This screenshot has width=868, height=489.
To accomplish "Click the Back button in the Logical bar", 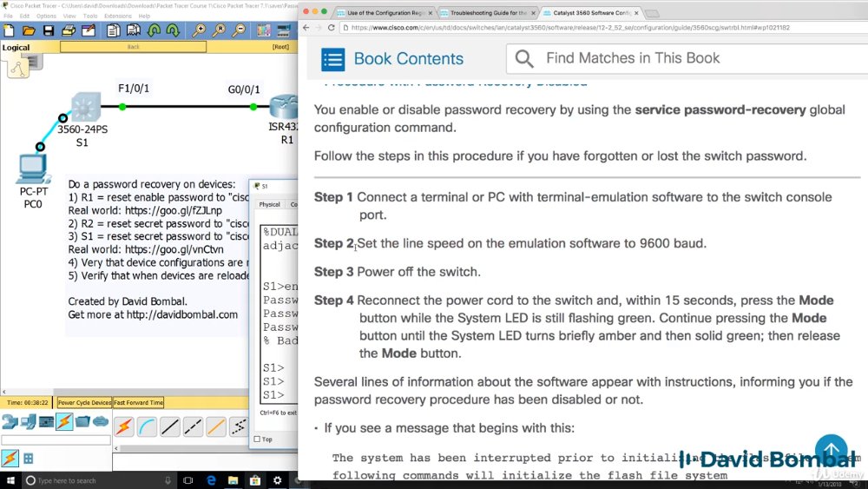I will click(134, 47).
